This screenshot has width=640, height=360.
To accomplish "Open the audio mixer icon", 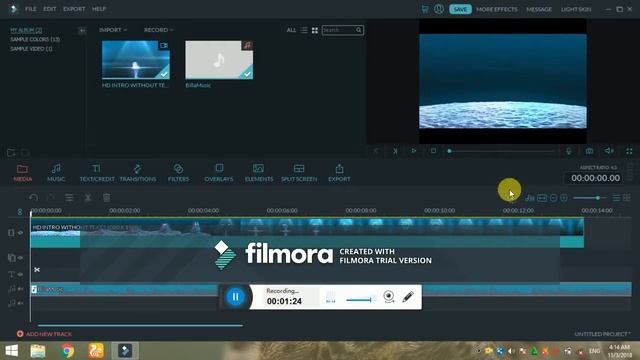I will coord(530,198).
